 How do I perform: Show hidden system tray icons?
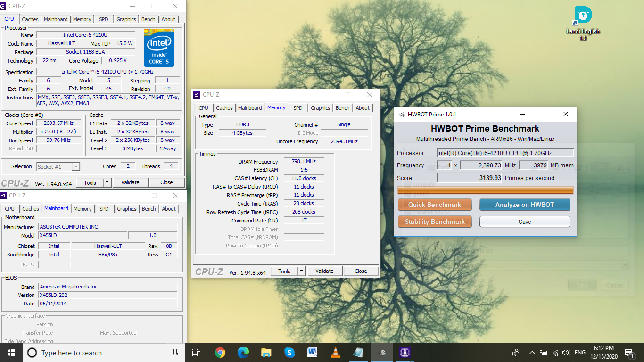pos(532,353)
